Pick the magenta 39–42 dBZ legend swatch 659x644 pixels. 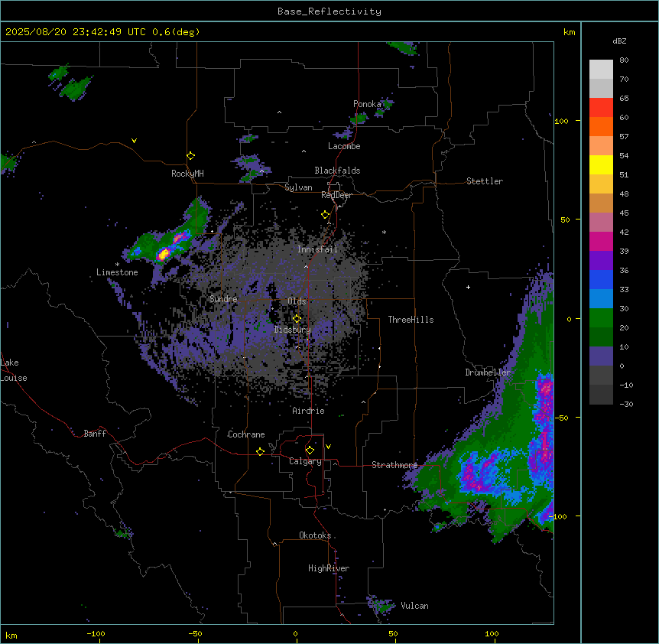(x=601, y=241)
